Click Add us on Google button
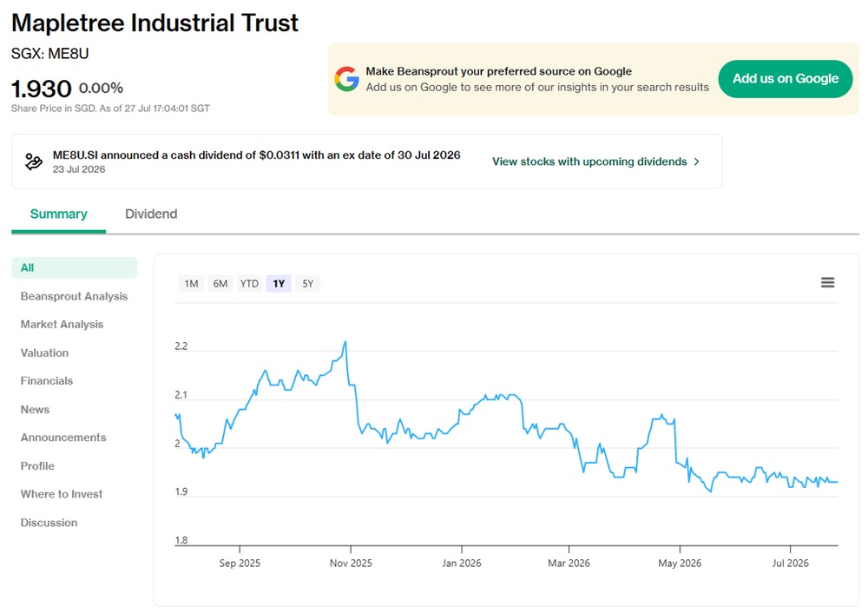The width and height of the screenshot is (868, 613). 785,79
